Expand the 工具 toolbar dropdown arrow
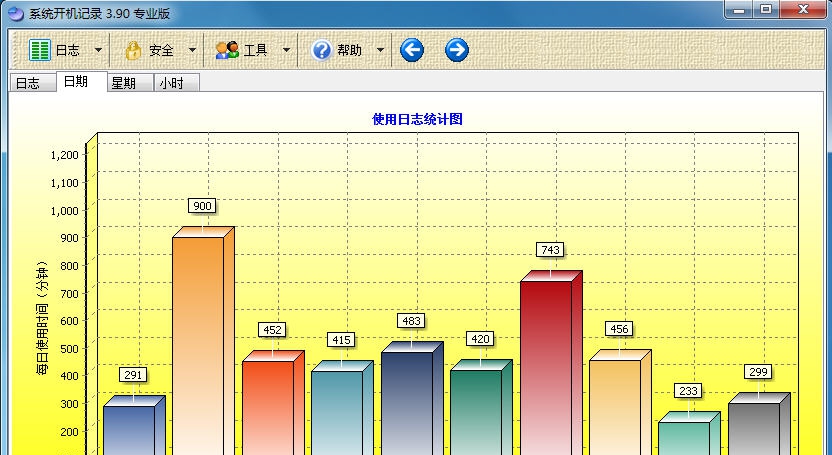Image resolution: width=832 pixels, height=455 pixels. tap(286, 50)
